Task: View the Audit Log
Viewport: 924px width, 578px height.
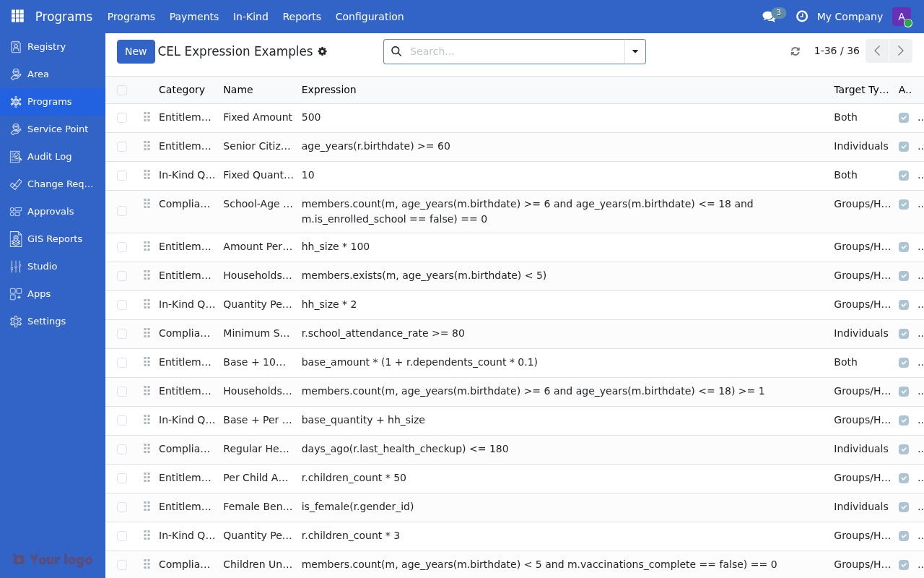Action: [x=49, y=156]
